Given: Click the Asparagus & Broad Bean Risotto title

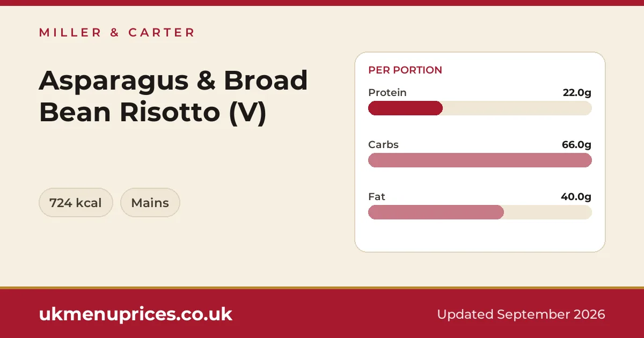Looking at the screenshot, I should click(173, 97).
